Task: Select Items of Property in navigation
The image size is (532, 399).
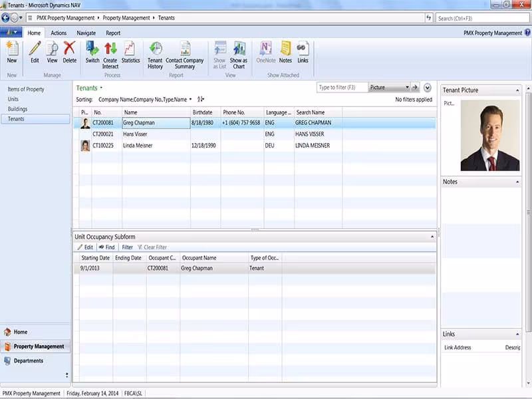Action: click(x=26, y=89)
